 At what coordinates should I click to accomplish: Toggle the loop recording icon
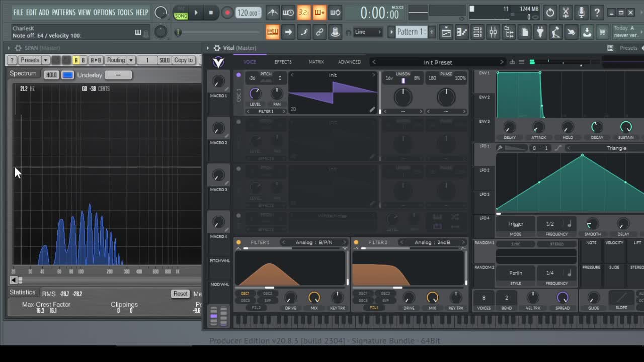(335, 13)
